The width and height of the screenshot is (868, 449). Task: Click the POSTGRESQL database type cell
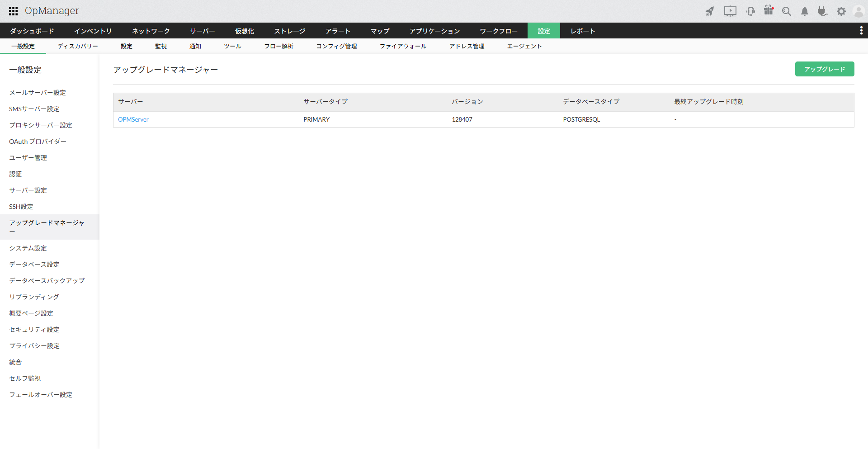(581, 119)
